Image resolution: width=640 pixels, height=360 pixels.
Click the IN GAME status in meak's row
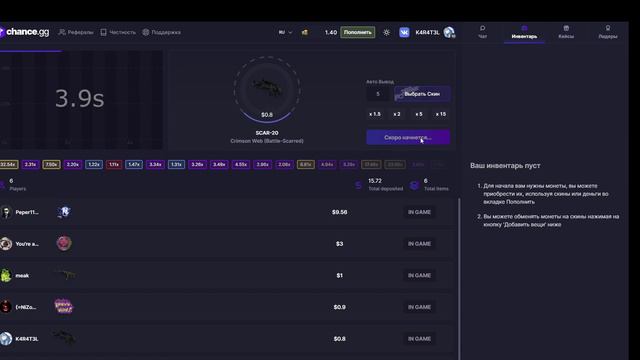pyautogui.click(x=419, y=276)
